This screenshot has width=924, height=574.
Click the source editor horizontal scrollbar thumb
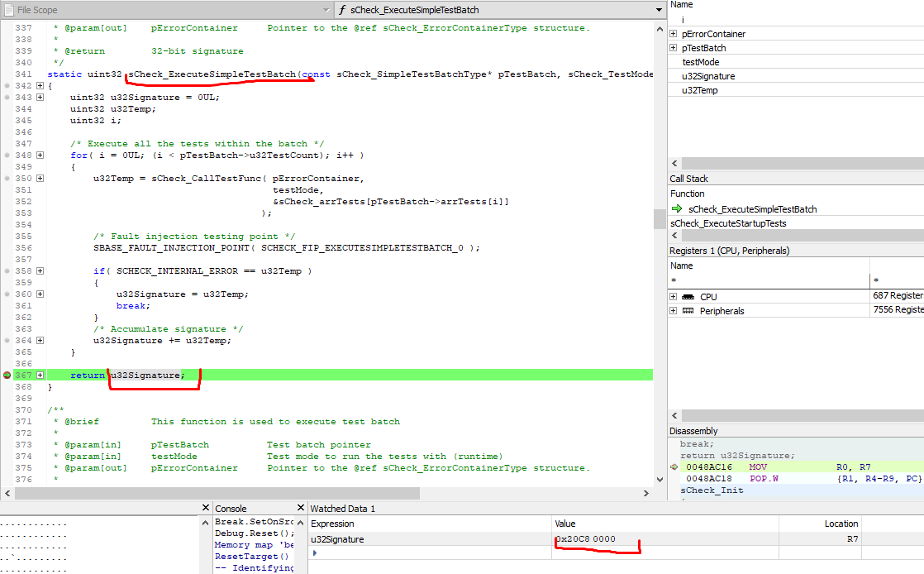click(x=217, y=493)
